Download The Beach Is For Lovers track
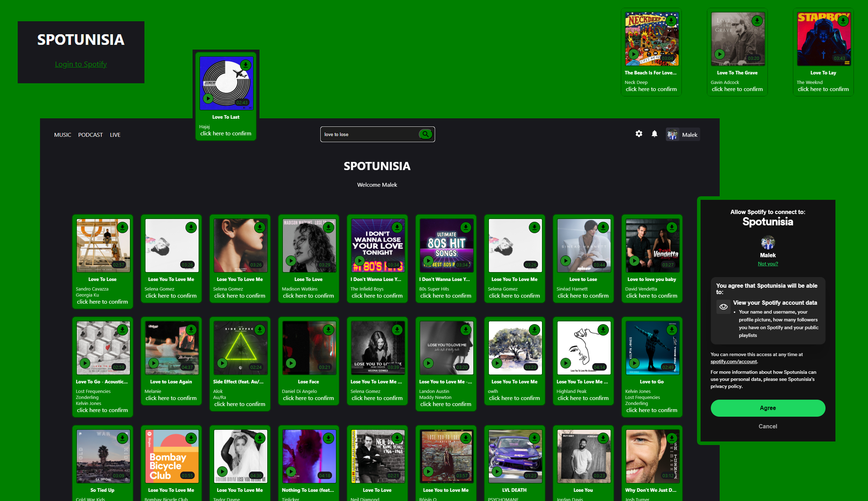Viewport: 868px width, 501px height. tap(671, 21)
